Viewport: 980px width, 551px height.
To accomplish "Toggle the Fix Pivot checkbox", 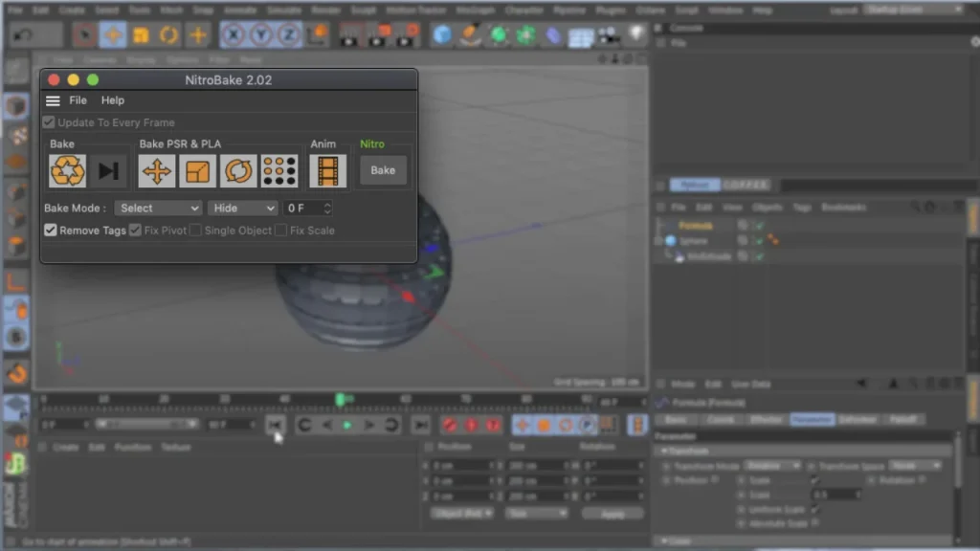I will [135, 231].
